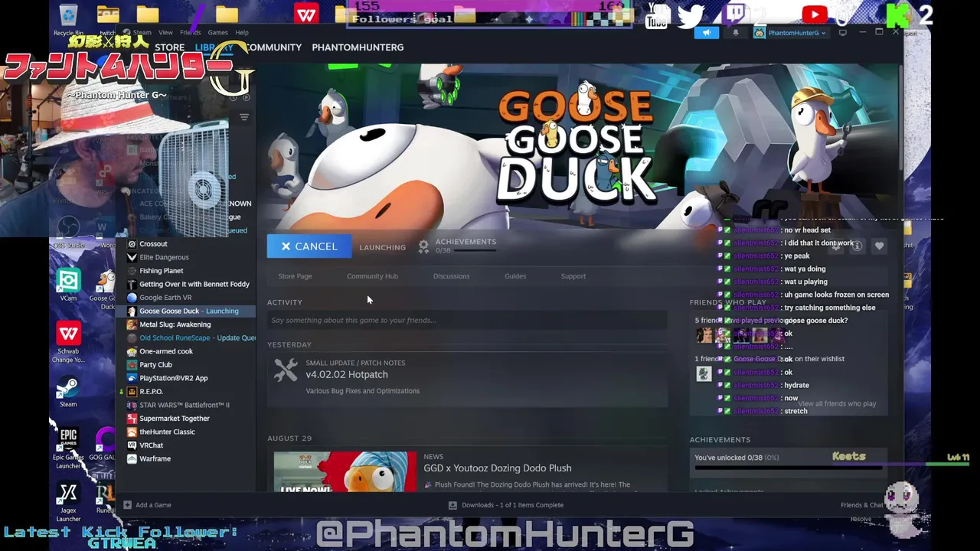Select Fishing Planet in the library
This screenshot has width=980, height=551.
[x=161, y=271]
